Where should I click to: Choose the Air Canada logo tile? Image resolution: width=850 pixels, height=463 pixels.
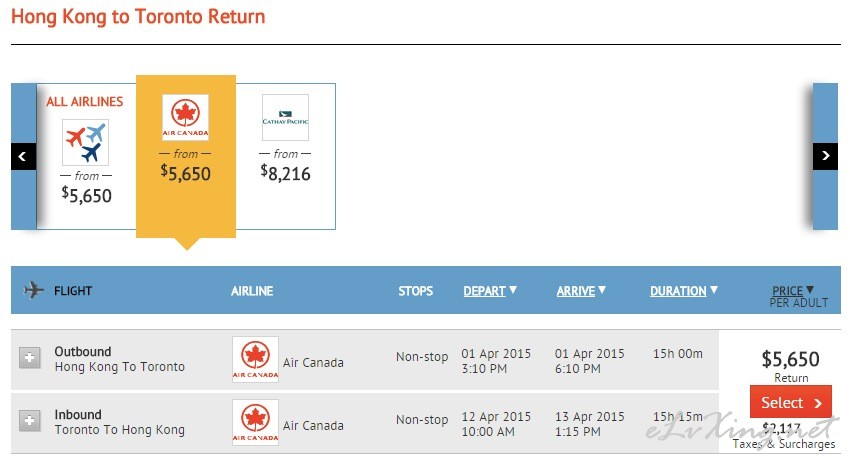coord(185,118)
